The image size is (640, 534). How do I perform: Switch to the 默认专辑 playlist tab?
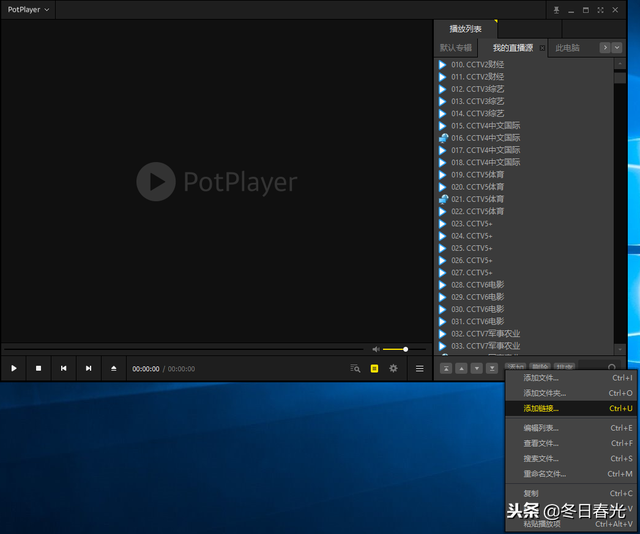(456, 48)
